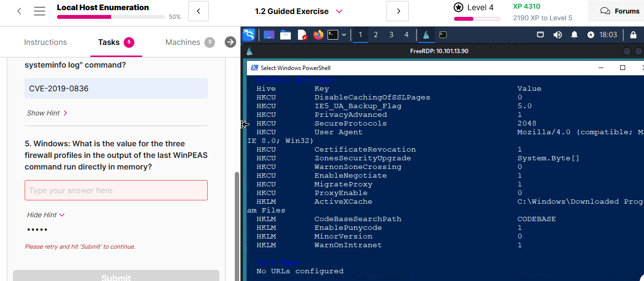Expand Show Hint for question 4
644x281 pixels.
[x=47, y=113]
